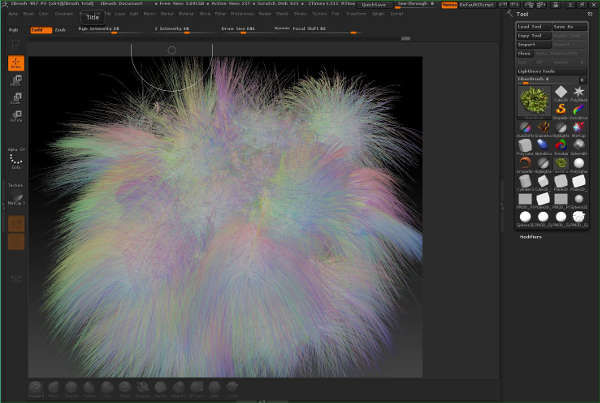600x403 pixels.
Task: Open the material picker in left shelf
Action: pyautogui.click(x=16, y=199)
